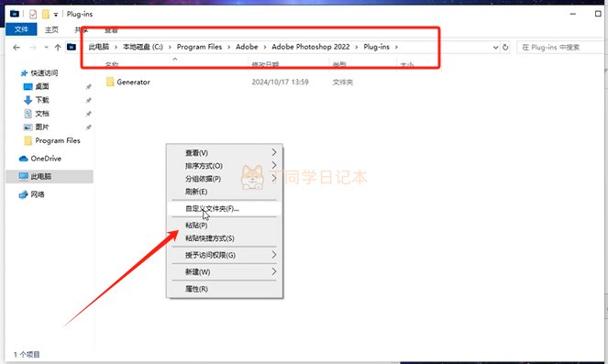The height and width of the screenshot is (364, 608).
Task: Click pin icon next to 下载
Action: point(88,101)
